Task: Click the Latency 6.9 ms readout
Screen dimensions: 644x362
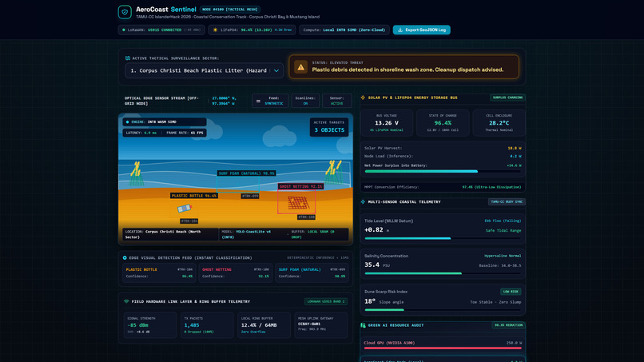Action: (141, 133)
